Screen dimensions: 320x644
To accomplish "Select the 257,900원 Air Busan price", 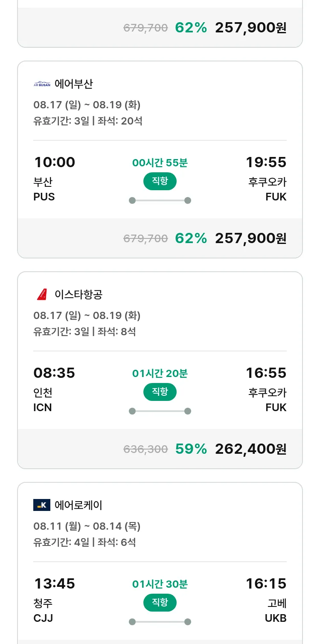I will (x=250, y=238).
